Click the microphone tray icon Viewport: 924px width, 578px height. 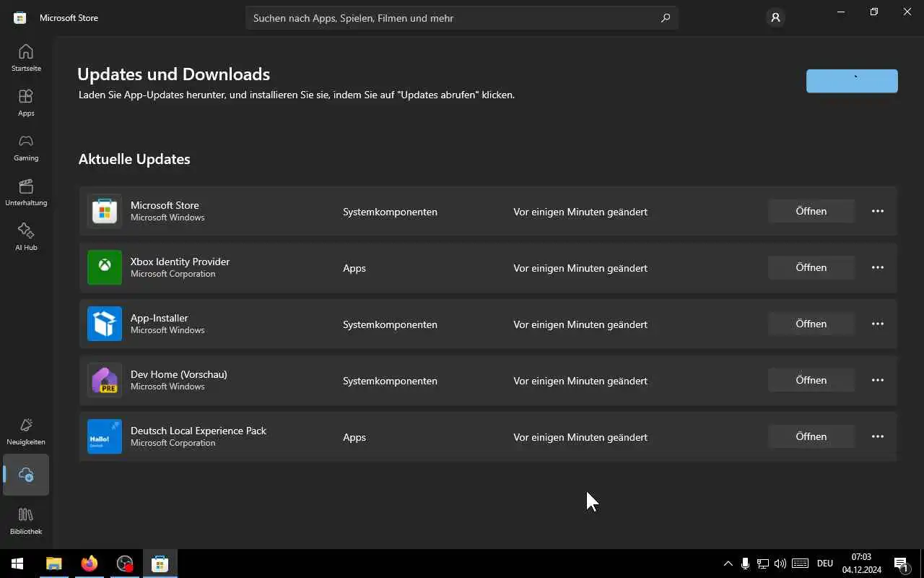pyautogui.click(x=745, y=564)
